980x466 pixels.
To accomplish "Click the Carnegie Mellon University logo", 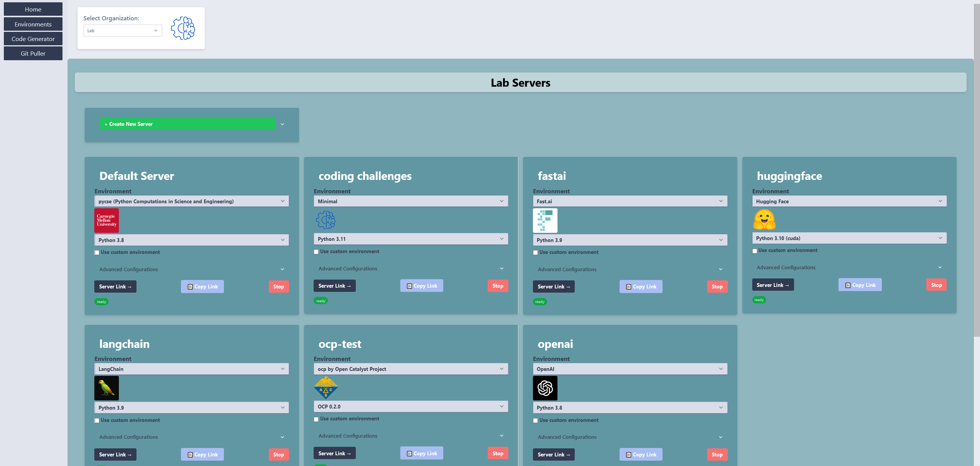I will point(107,221).
